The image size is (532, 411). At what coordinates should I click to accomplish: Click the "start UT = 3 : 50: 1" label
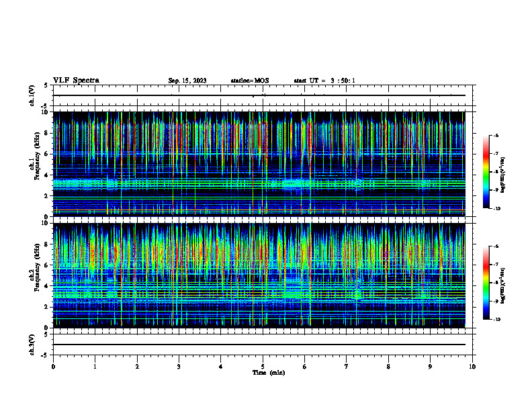pos(324,81)
